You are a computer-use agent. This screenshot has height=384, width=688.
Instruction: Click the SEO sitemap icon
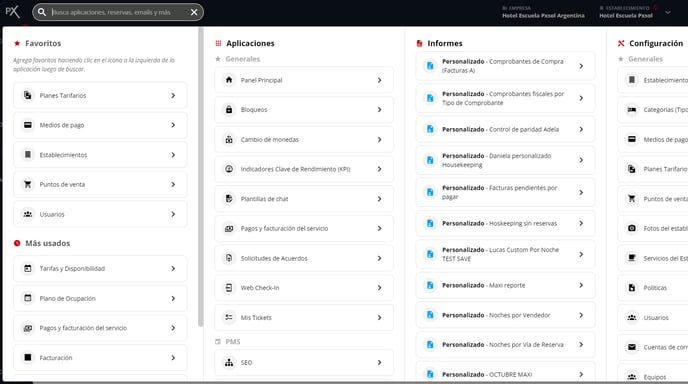[x=229, y=362]
